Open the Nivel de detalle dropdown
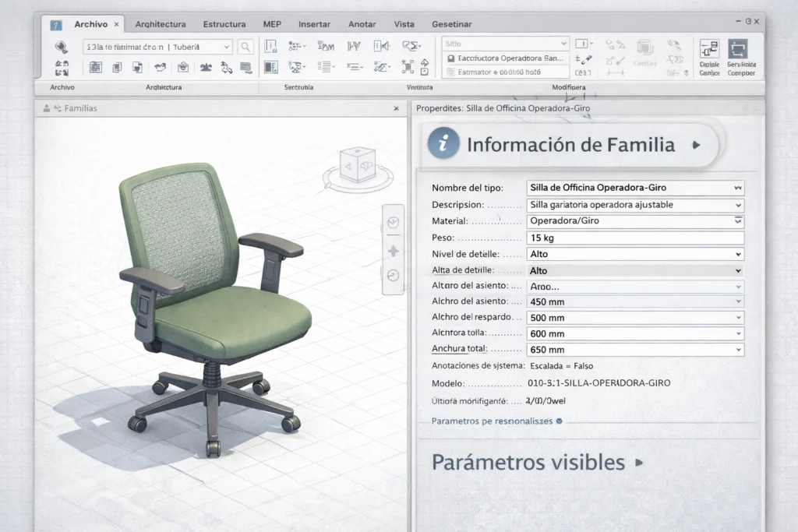The width and height of the screenshot is (798, 532). (x=739, y=254)
